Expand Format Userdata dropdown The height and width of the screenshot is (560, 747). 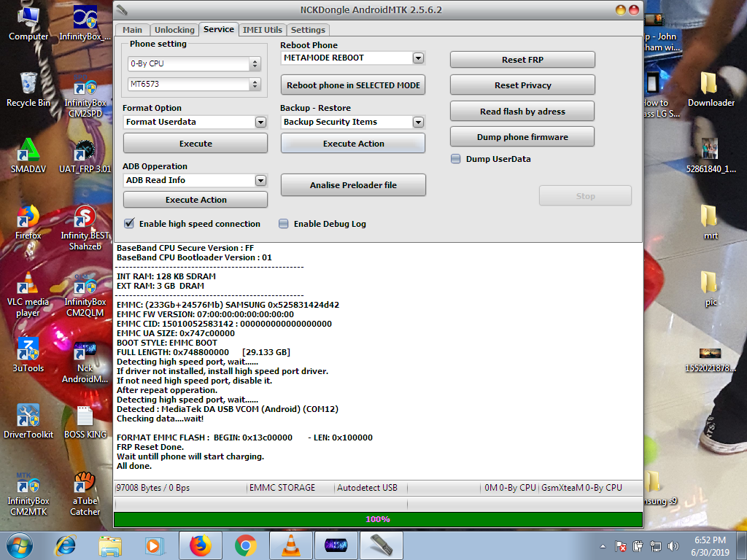click(260, 122)
